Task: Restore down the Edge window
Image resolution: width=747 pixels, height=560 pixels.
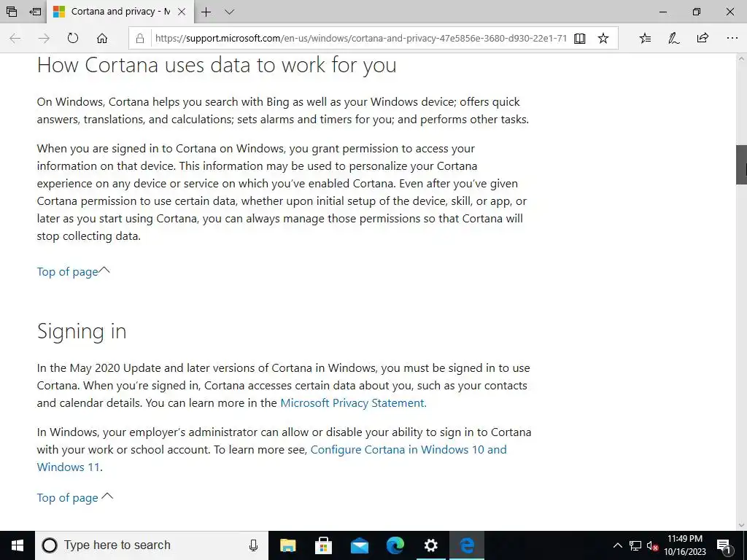Action: tap(697, 12)
